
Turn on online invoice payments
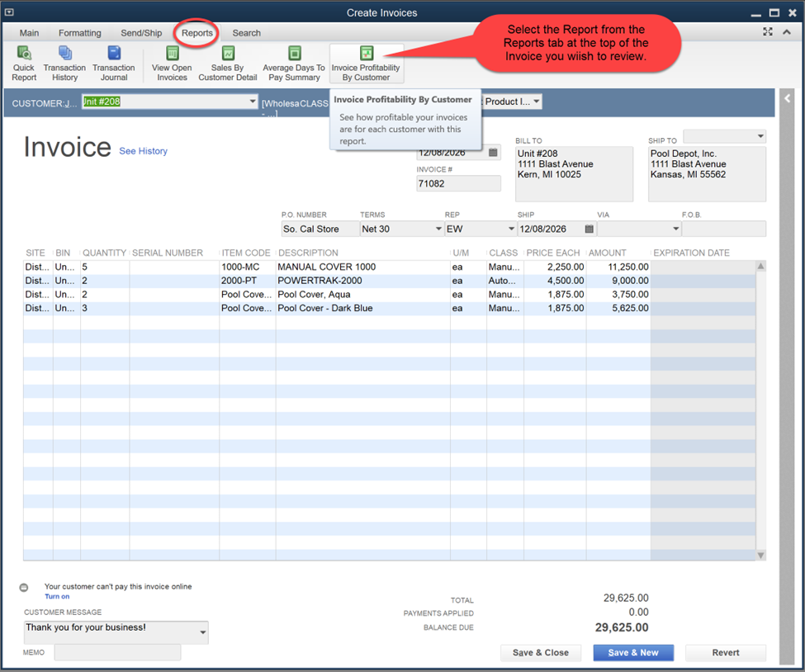click(x=57, y=596)
